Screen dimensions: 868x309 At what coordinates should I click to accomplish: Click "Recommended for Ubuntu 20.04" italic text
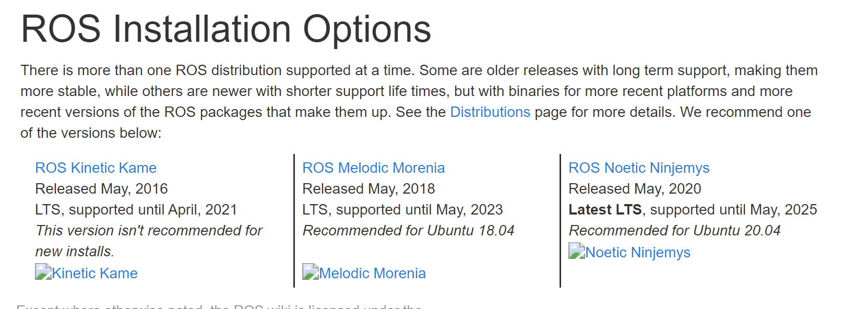point(674,230)
